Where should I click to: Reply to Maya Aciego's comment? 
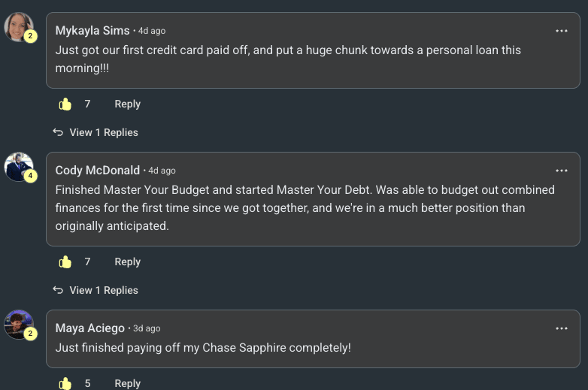[127, 383]
